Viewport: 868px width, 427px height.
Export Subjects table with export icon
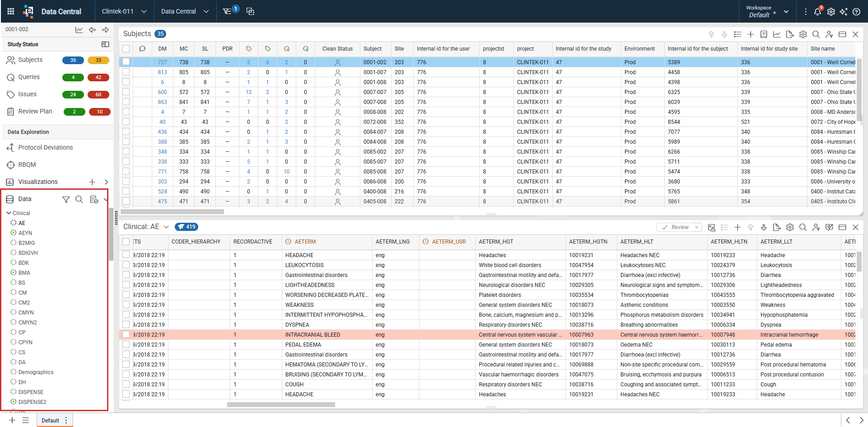pos(790,34)
